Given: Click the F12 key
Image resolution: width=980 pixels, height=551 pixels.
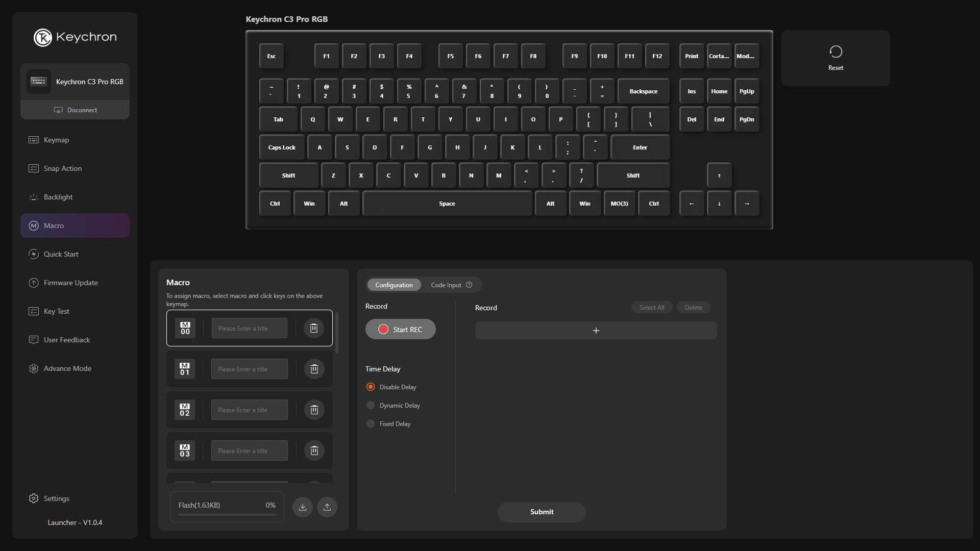Looking at the screenshot, I should point(657,56).
